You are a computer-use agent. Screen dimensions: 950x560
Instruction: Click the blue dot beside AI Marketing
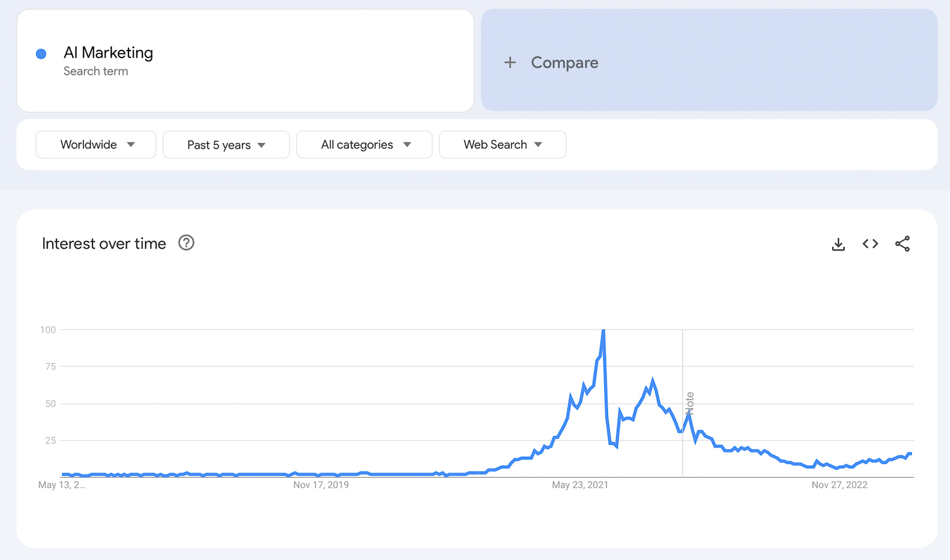coord(41,54)
